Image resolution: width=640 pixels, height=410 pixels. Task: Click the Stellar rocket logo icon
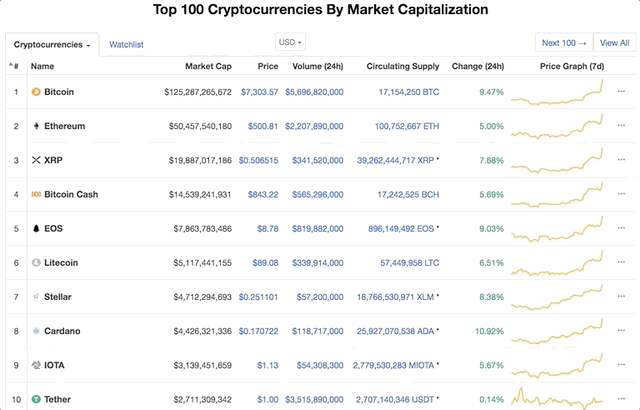36,297
